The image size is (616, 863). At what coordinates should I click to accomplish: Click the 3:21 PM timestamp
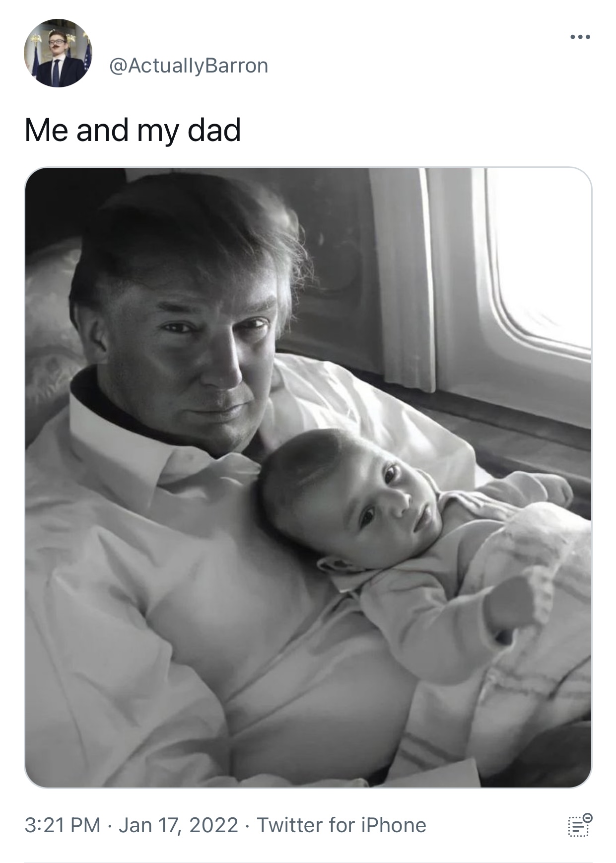tap(63, 825)
